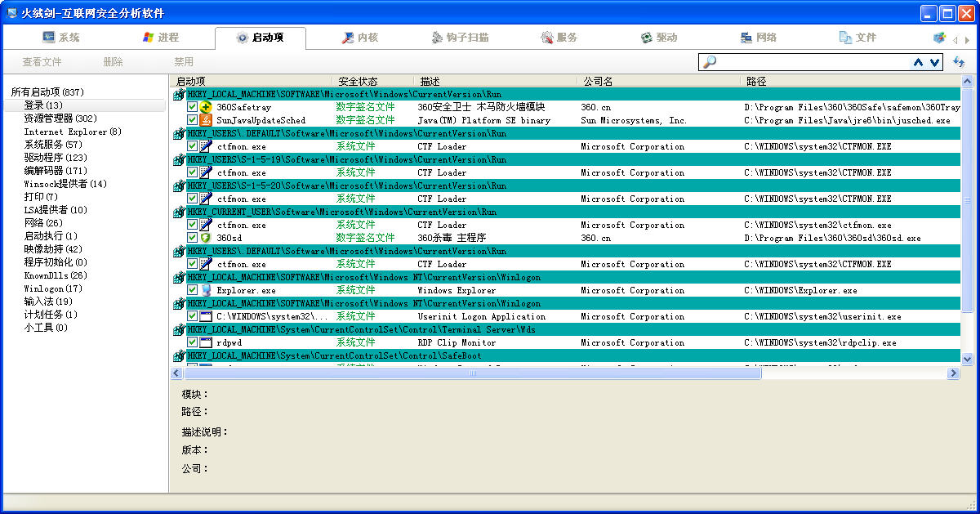Viewport: 980px width, 514px height.
Task: Click the vertical scrollbar up arrow
Action: point(968,82)
